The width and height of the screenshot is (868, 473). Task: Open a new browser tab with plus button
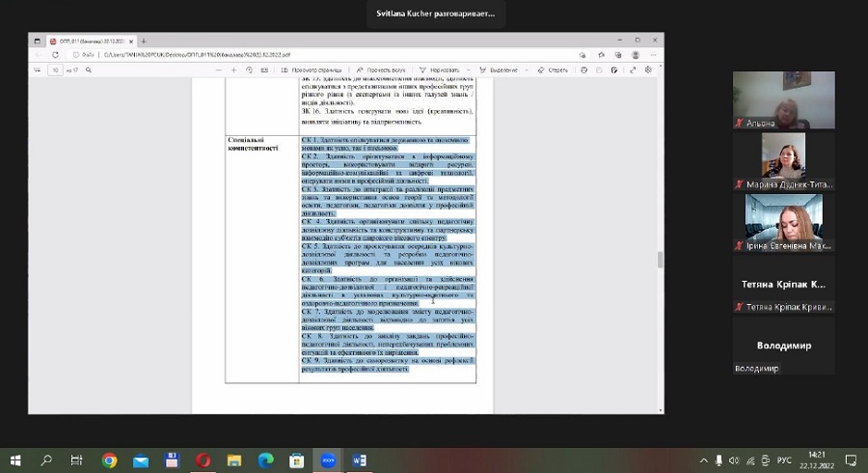pos(144,42)
